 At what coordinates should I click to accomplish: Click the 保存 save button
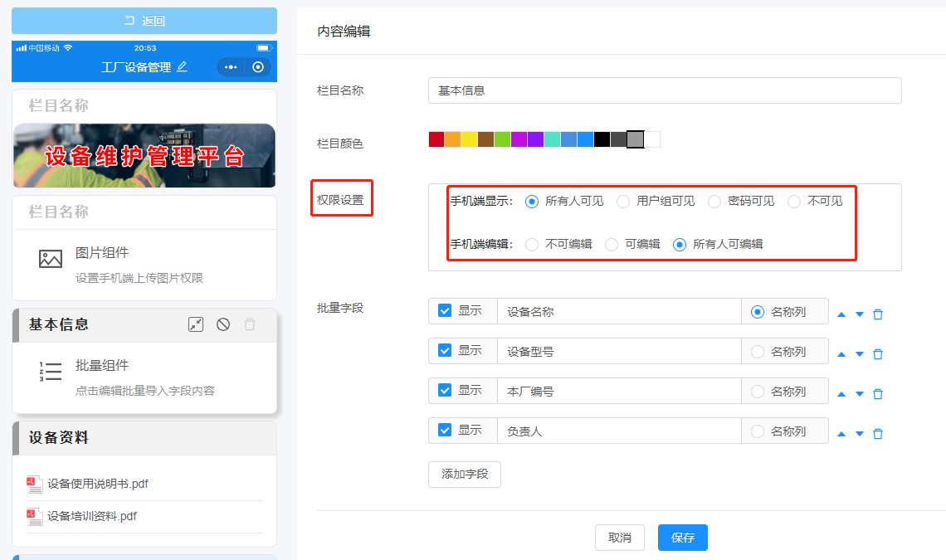pos(682,538)
